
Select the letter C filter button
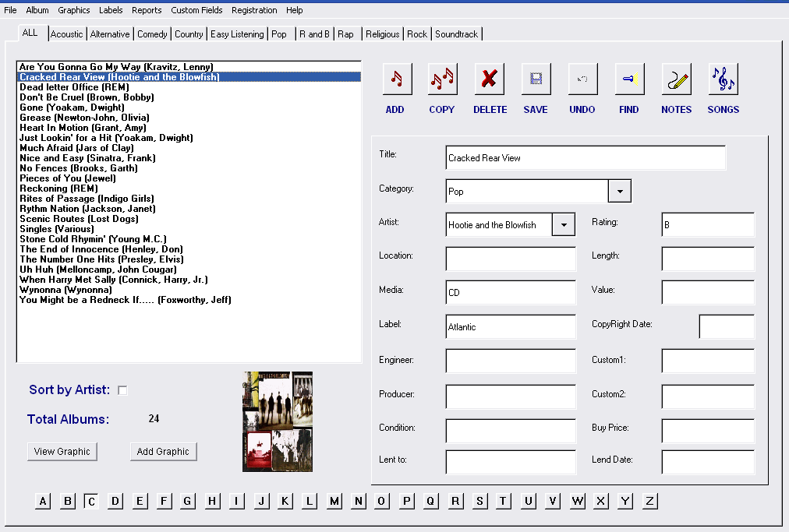click(91, 501)
